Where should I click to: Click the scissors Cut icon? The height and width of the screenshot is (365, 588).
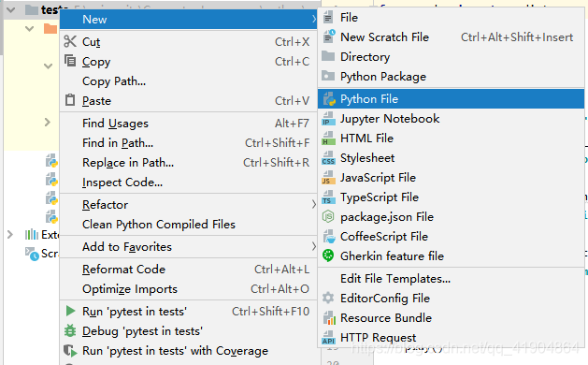(x=70, y=41)
